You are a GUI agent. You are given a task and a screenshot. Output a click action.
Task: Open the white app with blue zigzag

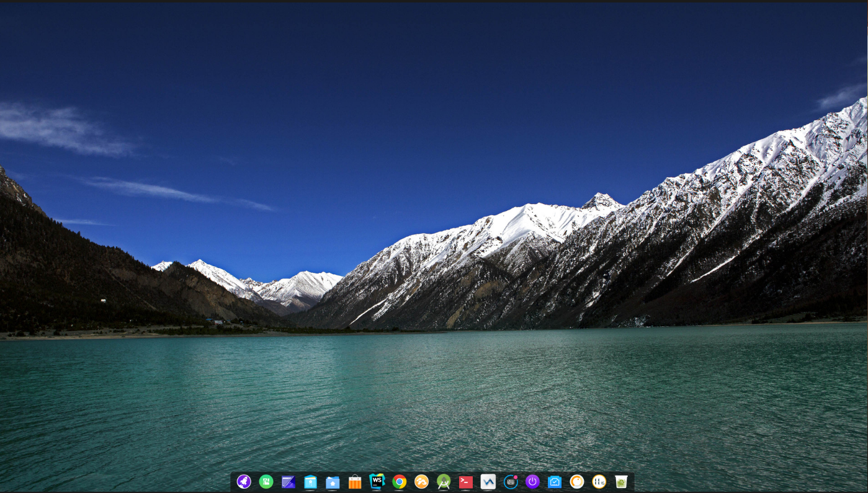click(x=488, y=482)
